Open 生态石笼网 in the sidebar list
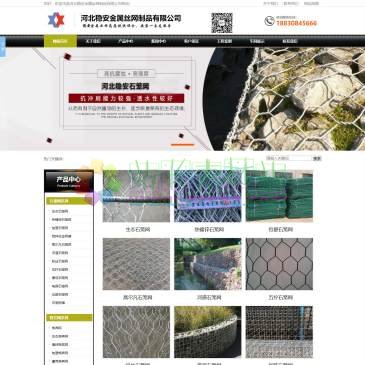 (60, 211)
